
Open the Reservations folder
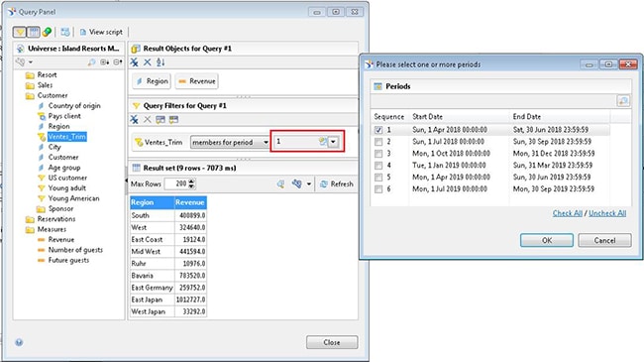click(51, 219)
